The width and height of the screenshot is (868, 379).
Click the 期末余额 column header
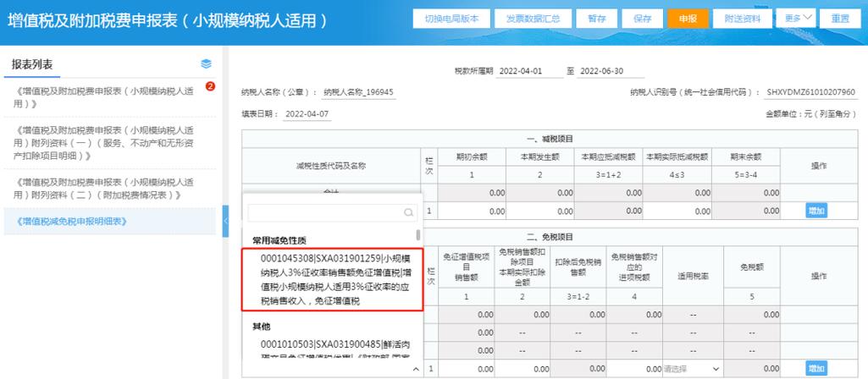click(746, 157)
